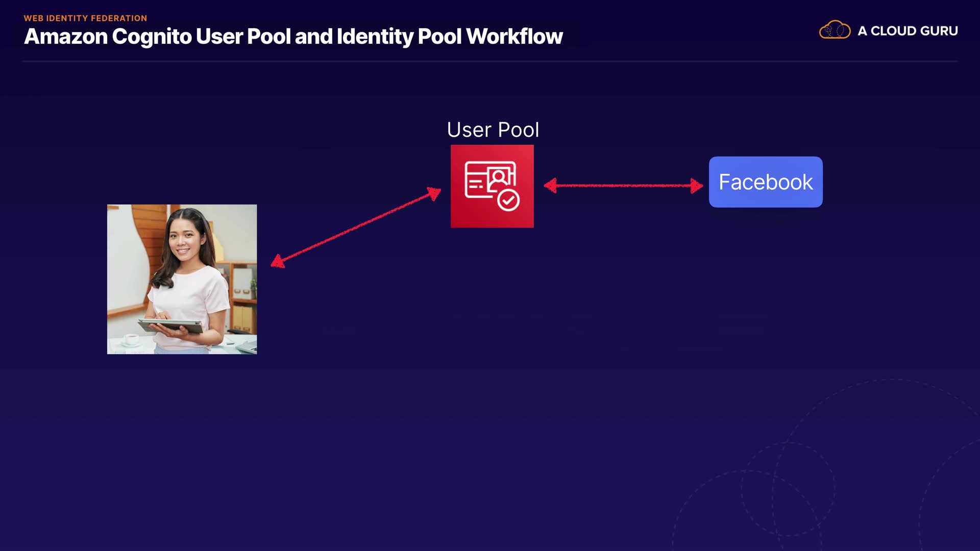Click arrowhead pointing toward woman's photo
Viewport: 980px width, 551px height.
pyautogui.click(x=277, y=262)
